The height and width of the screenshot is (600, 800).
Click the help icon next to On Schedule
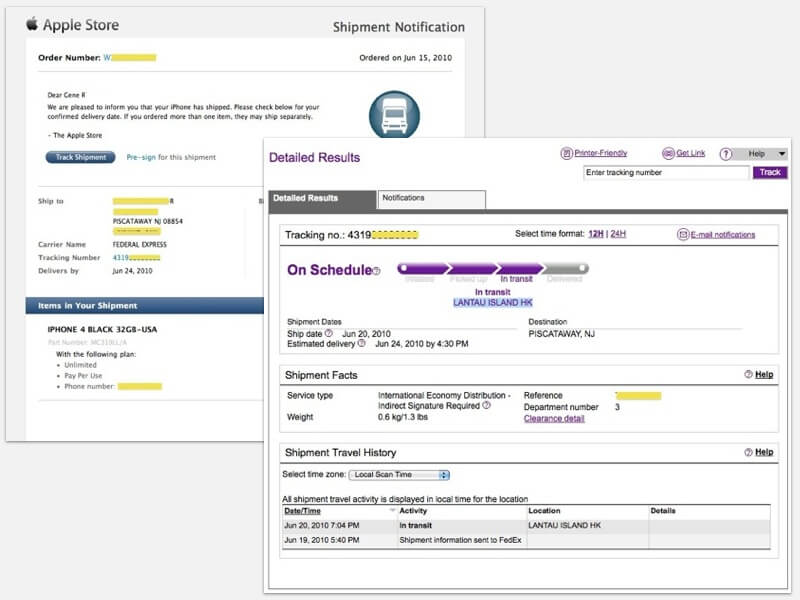point(377,271)
